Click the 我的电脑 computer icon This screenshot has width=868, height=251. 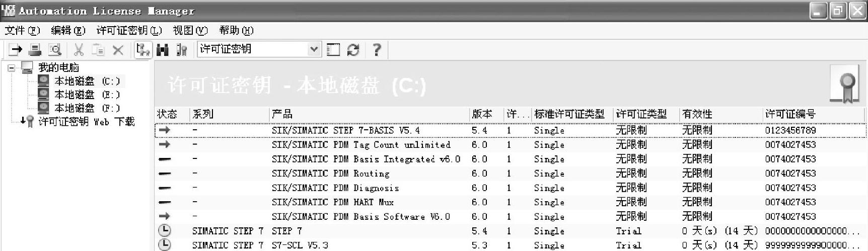(x=27, y=67)
